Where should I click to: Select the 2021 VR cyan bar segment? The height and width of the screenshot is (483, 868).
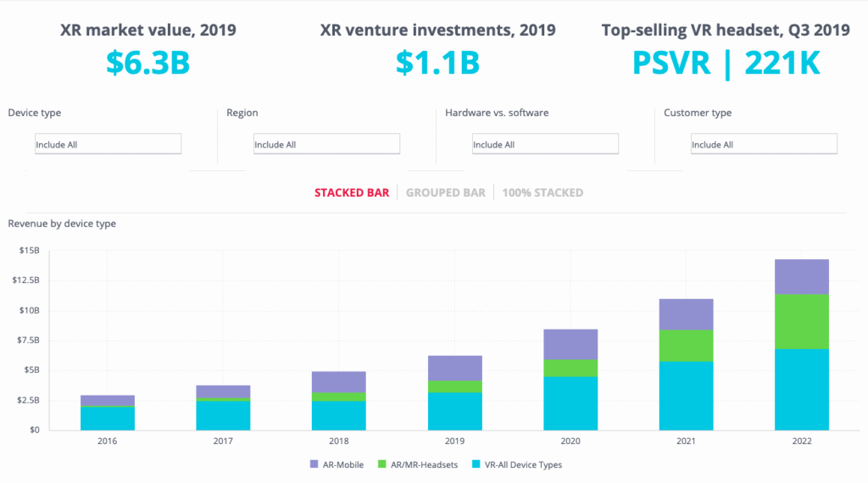(x=687, y=396)
